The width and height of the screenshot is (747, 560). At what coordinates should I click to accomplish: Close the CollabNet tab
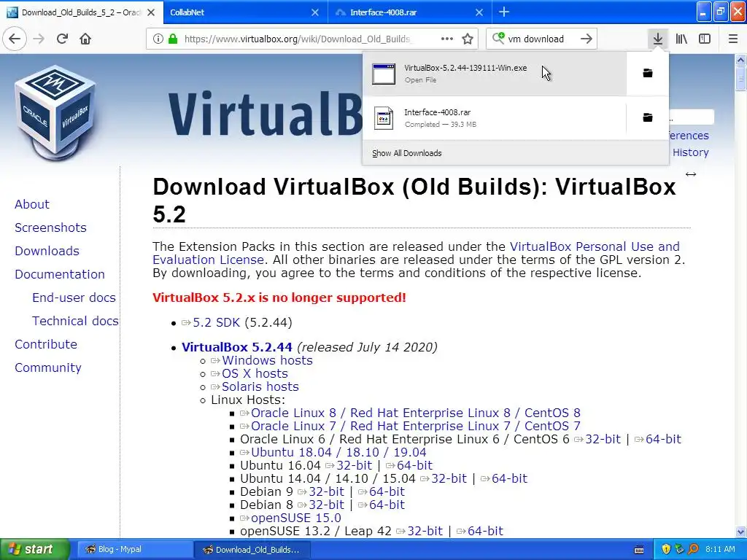pos(315,12)
